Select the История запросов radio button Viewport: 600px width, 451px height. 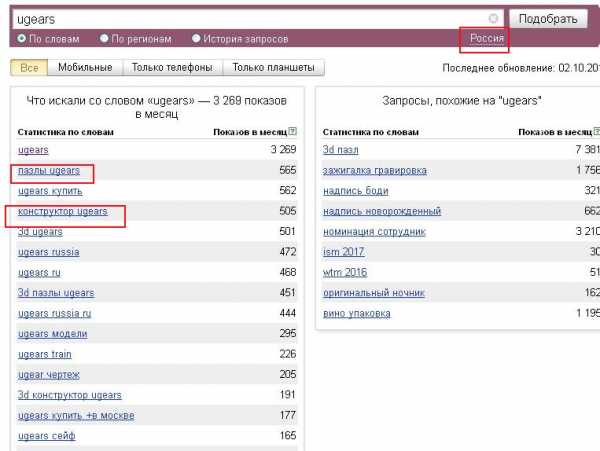click(196, 39)
